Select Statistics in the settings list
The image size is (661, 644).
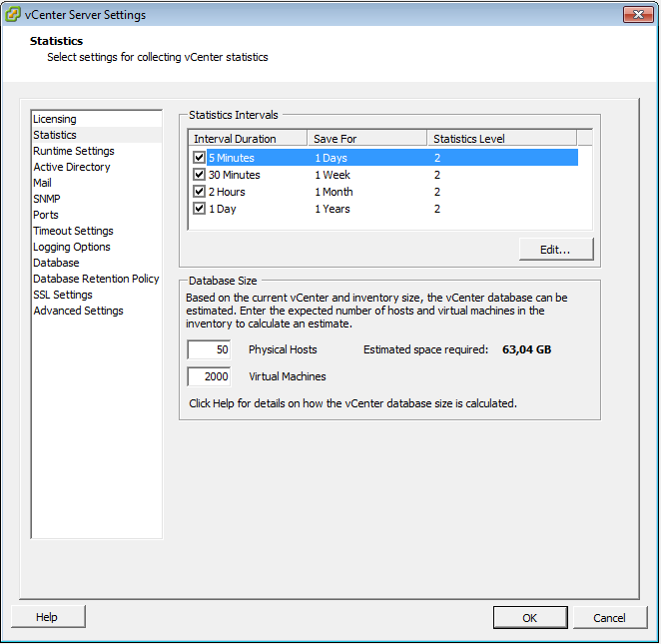pos(55,135)
